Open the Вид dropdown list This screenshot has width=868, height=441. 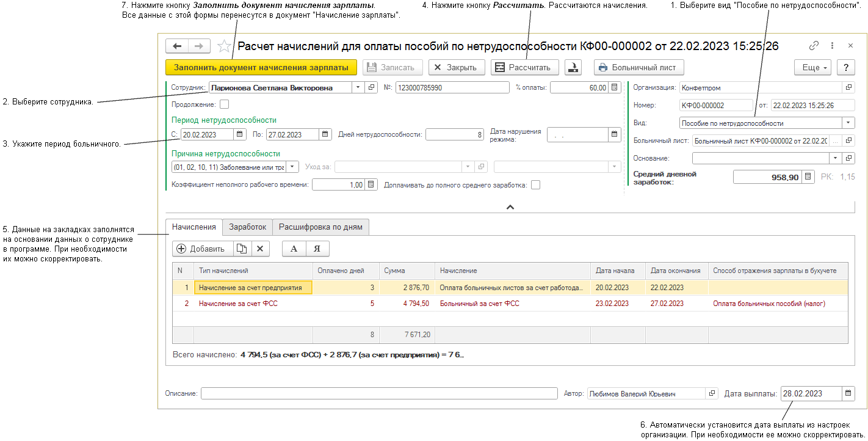tap(848, 123)
